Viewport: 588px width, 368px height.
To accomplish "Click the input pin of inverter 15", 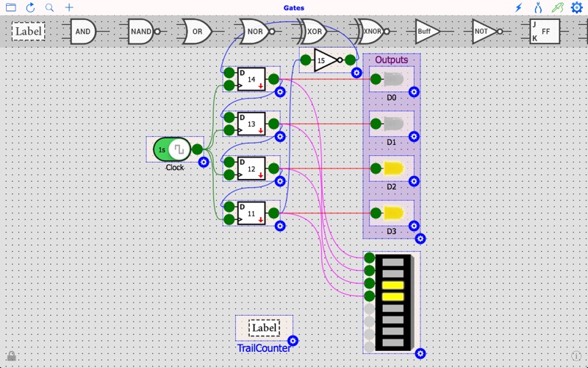I will click(x=306, y=60).
